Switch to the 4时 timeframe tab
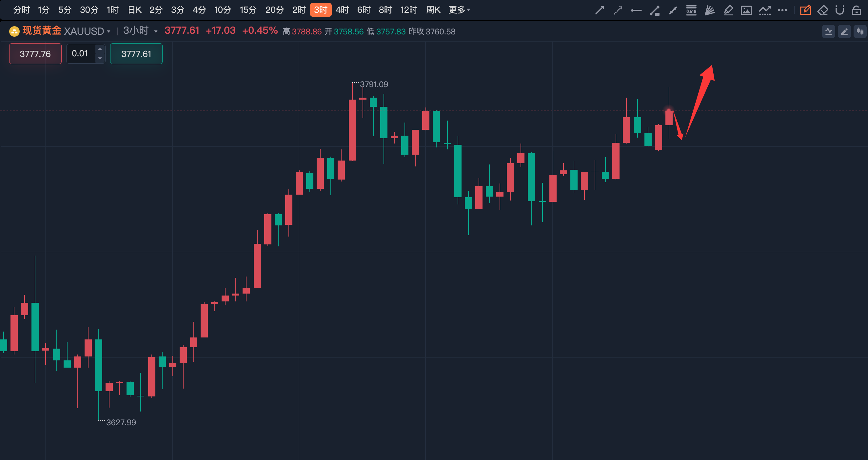 click(x=342, y=10)
